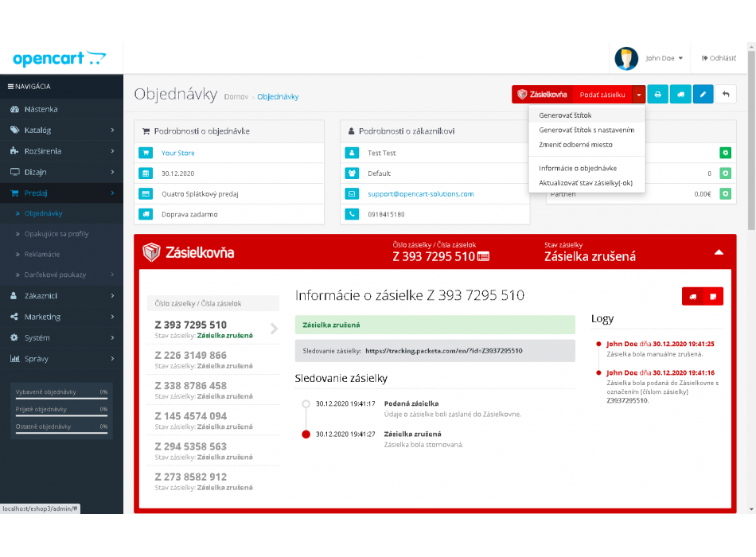Viewport: 756px width, 557px height.
Task: Click the red note button beside the truck
Action: click(x=713, y=297)
